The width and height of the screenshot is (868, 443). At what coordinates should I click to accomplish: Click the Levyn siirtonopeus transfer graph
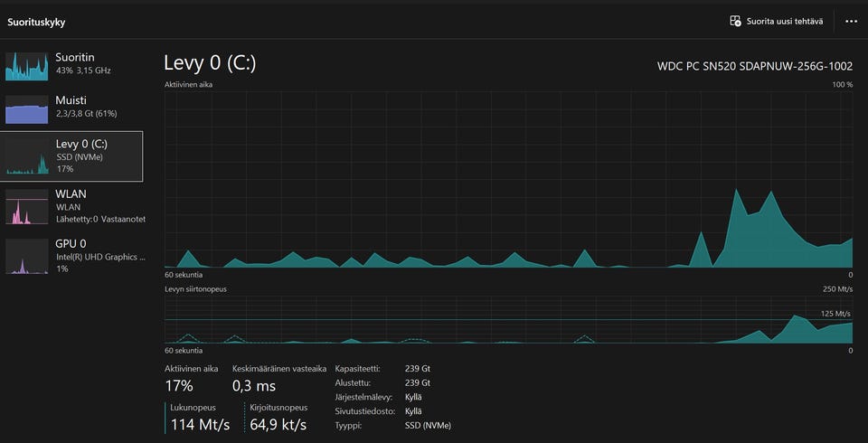(x=509, y=319)
